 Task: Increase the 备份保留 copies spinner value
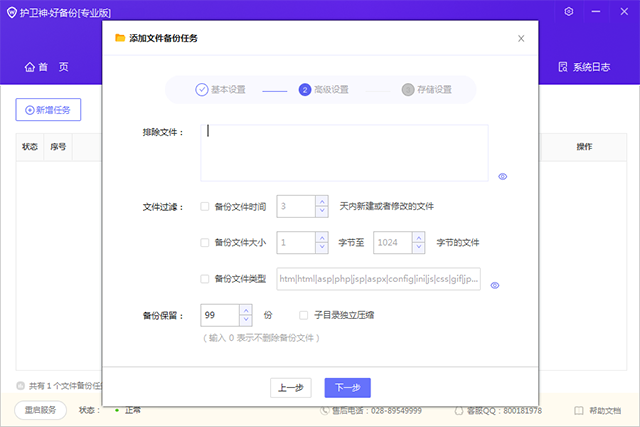(246, 310)
